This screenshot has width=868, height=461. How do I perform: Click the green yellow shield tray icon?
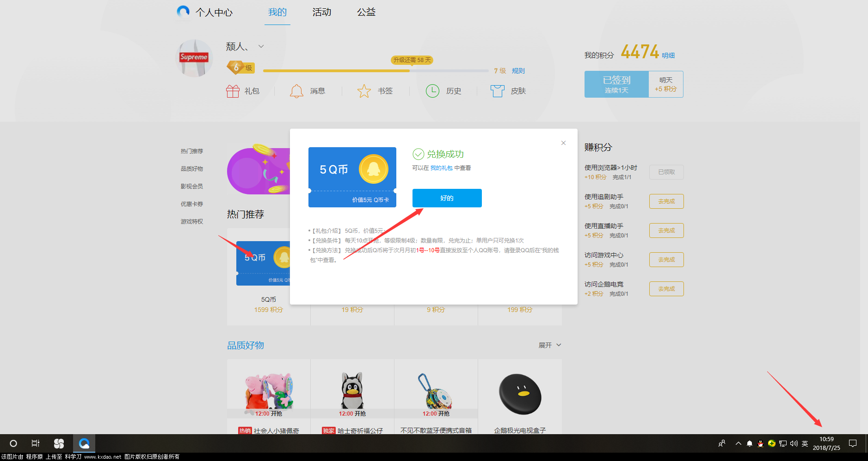pyautogui.click(x=772, y=443)
